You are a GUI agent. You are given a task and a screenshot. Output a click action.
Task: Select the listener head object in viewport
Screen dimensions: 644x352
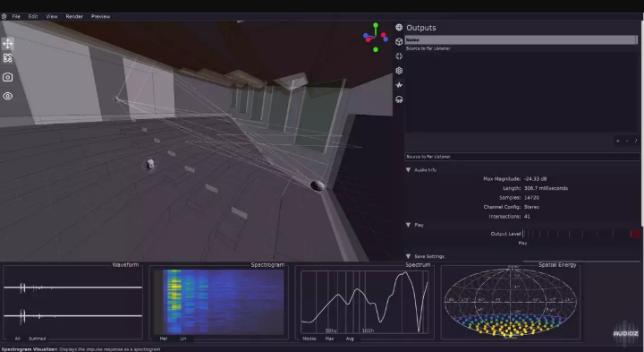(x=150, y=164)
